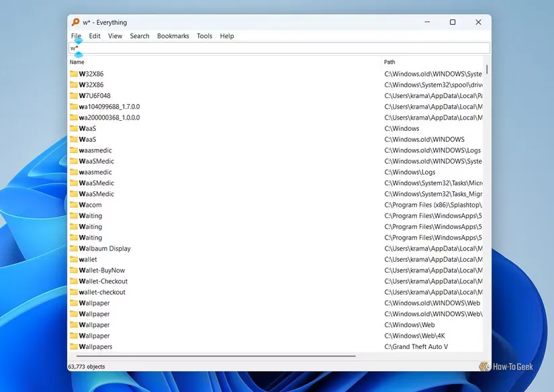Click the WaaS folder icon
The height and width of the screenshot is (392, 554).
tap(75, 128)
